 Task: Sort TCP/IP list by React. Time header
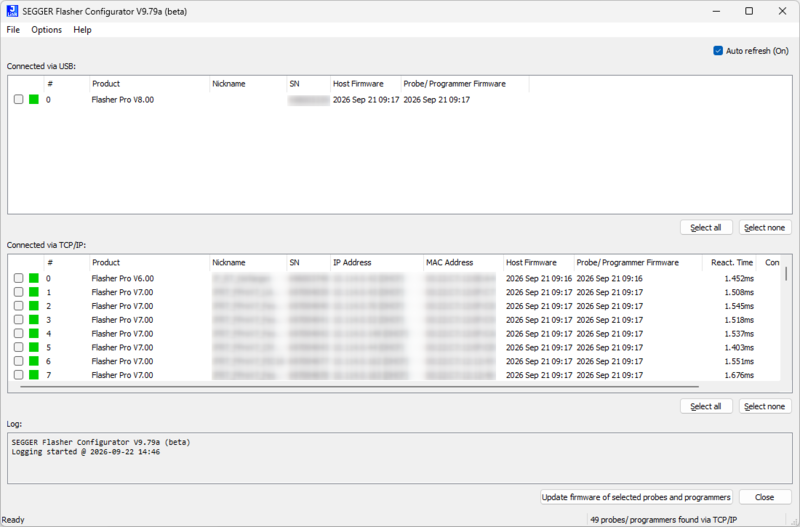click(x=729, y=262)
